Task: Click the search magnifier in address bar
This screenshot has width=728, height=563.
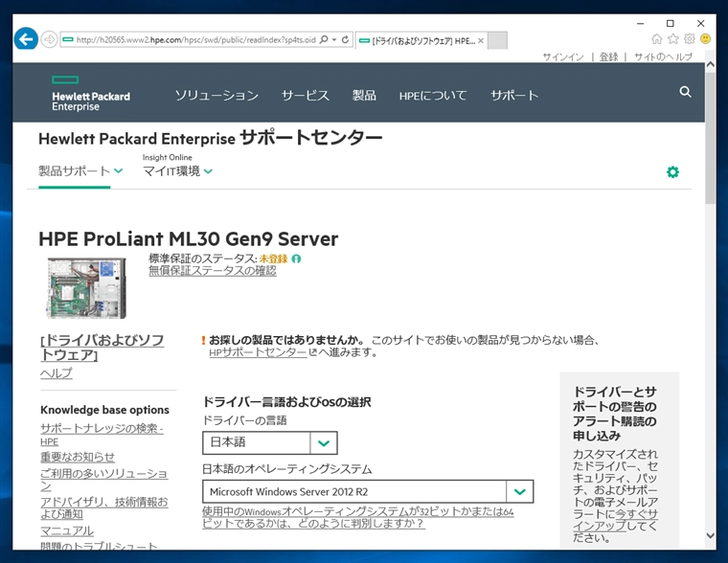Action: [324, 39]
